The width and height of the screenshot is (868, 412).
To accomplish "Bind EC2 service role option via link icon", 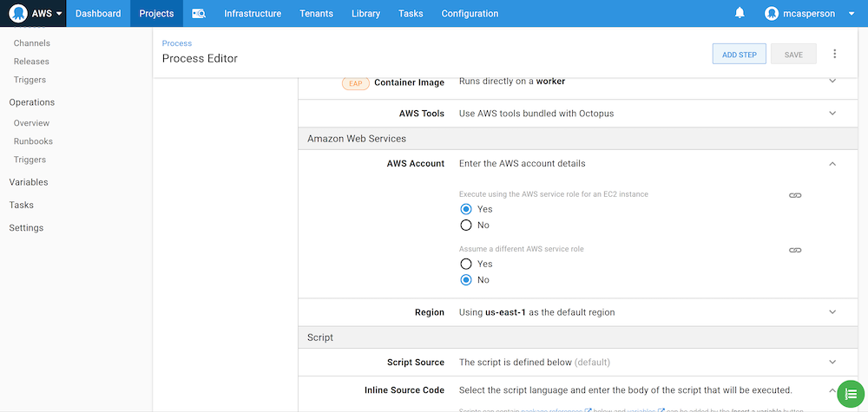I will (x=795, y=195).
